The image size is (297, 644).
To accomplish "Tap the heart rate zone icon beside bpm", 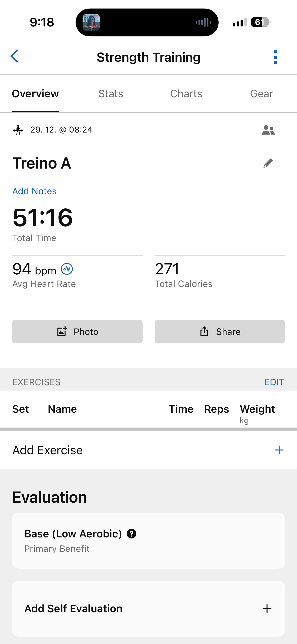I will (x=67, y=269).
